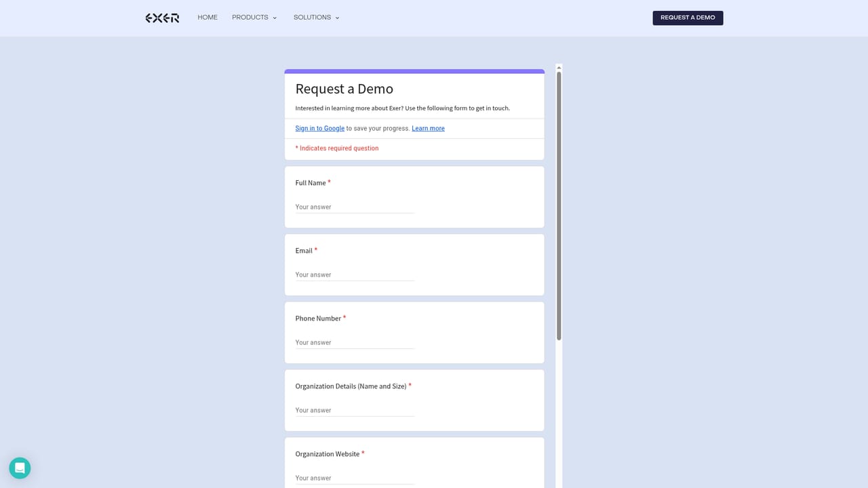The height and width of the screenshot is (488, 868).
Task: Click the 'Phone Number' question label
Action: click(x=318, y=319)
